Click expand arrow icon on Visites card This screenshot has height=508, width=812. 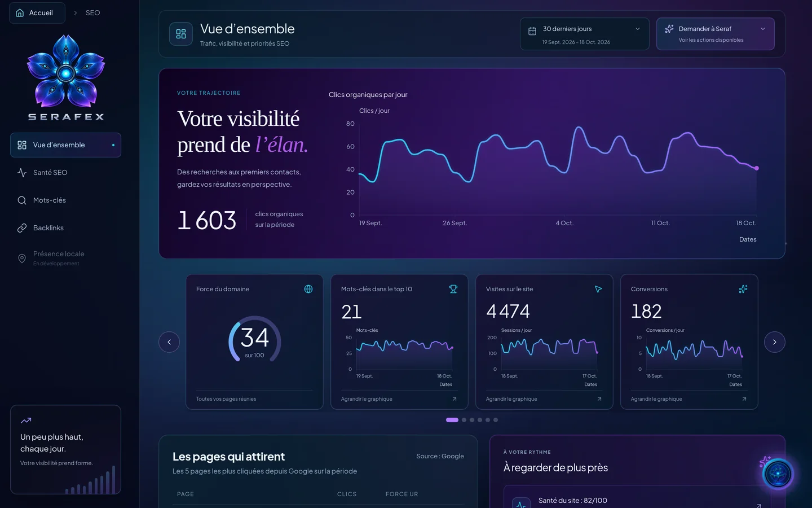coord(599,399)
